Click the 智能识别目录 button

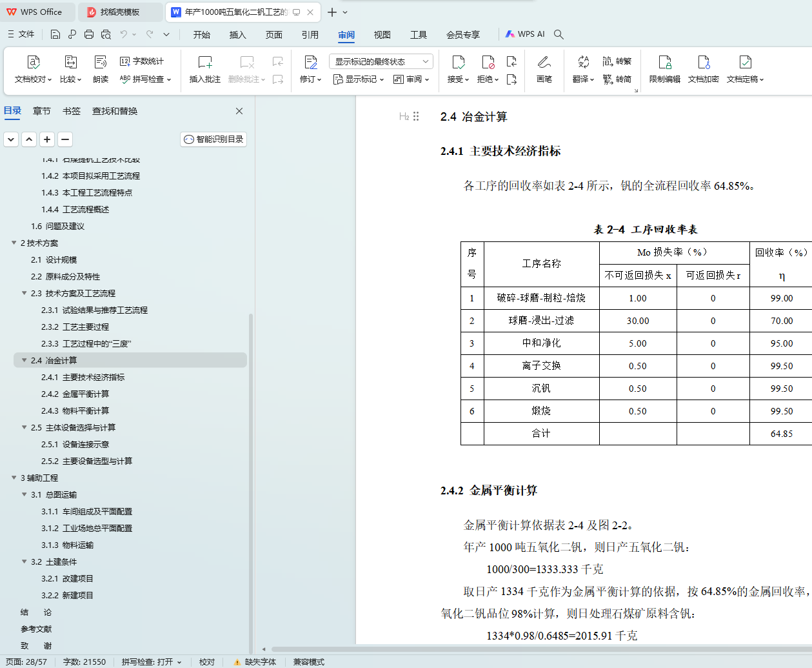[x=213, y=139]
